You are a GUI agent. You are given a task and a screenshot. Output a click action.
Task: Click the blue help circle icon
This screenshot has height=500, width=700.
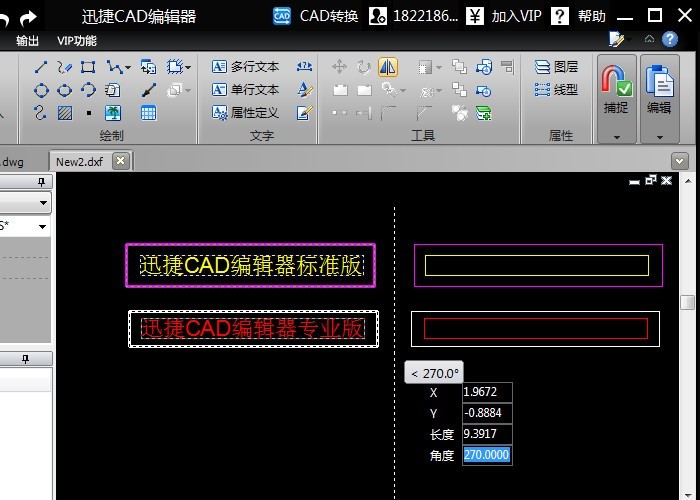pyautogui.click(x=669, y=39)
